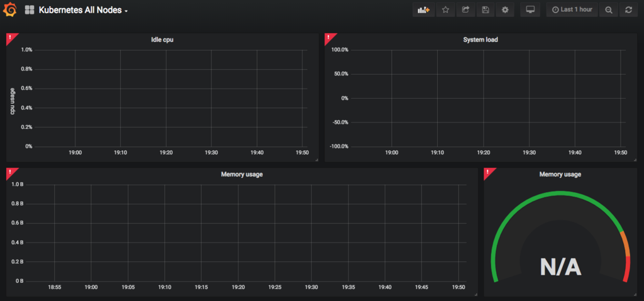Open the System load panel title menu
This screenshot has width=644, height=301.
click(x=480, y=40)
